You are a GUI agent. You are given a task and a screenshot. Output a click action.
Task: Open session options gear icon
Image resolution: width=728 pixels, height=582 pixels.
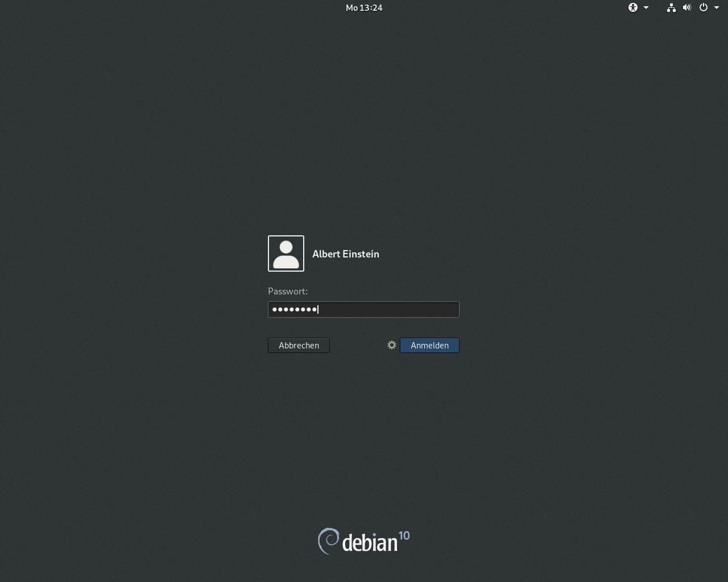pyautogui.click(x=392, y=345)
